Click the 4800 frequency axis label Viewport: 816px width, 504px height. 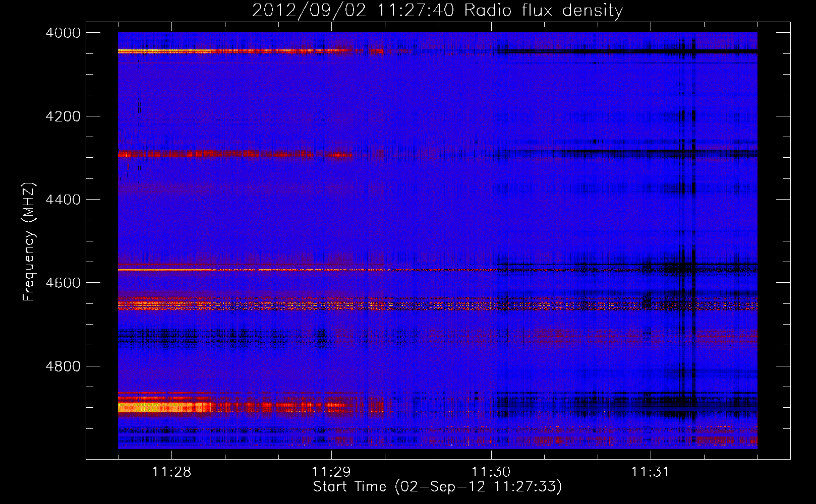pos(63,366)
